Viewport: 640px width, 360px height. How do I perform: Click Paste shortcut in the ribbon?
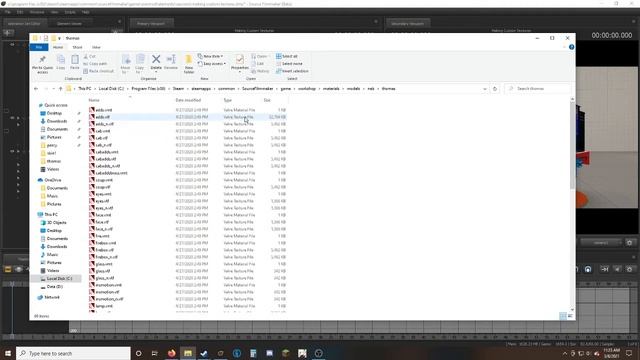click(x=99, y=71)
